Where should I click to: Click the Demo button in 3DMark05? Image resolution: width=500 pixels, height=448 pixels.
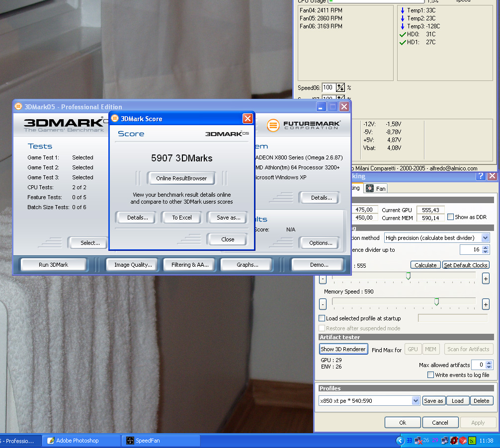[x=319, y=265]
